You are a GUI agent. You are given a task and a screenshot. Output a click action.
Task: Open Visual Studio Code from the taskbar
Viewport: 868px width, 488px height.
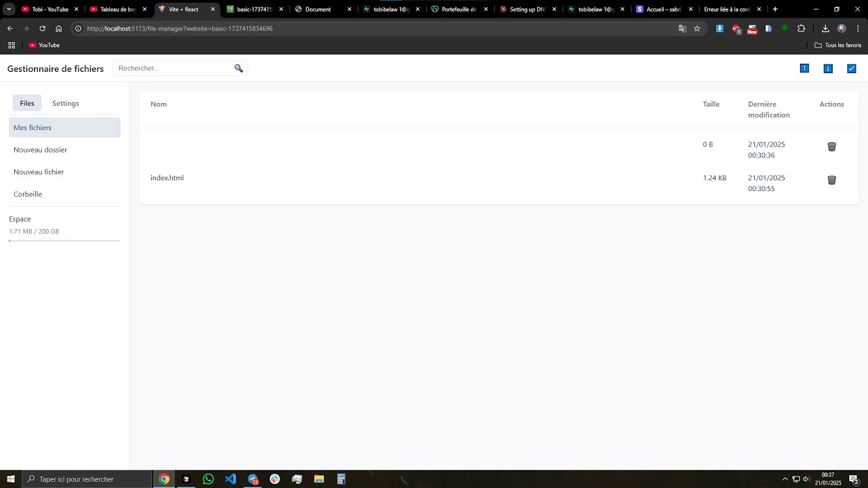(x=231, y=479)
